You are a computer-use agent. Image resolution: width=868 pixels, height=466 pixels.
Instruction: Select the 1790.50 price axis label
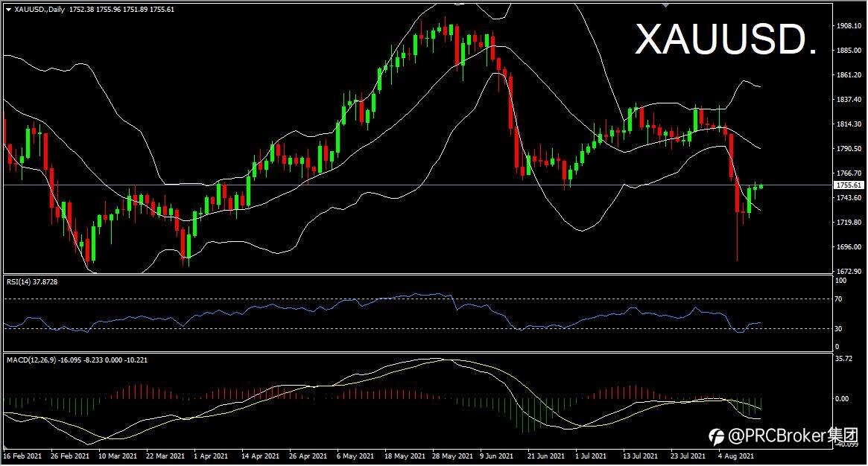click(849, 149)
